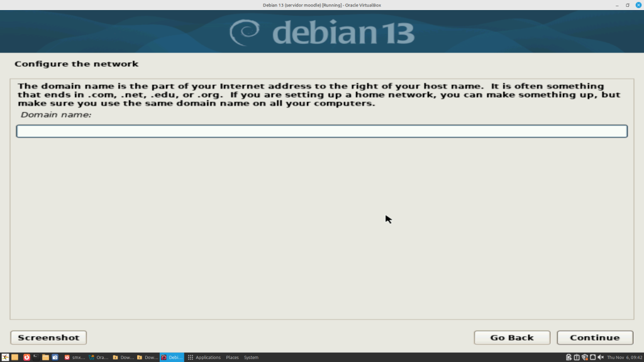The image size is (644, 362).
Task: Open the clipboard tray icon
Action: [576, 357]
